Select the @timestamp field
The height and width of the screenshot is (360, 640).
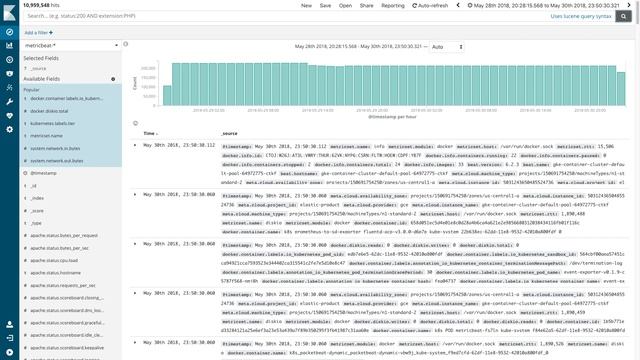coord(43,173)
